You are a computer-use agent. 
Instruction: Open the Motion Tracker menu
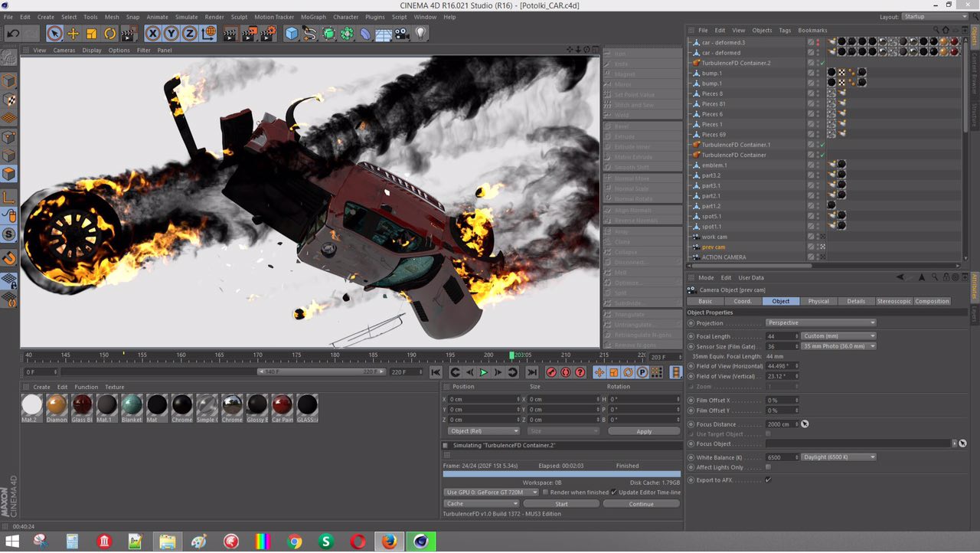(274, 17)
